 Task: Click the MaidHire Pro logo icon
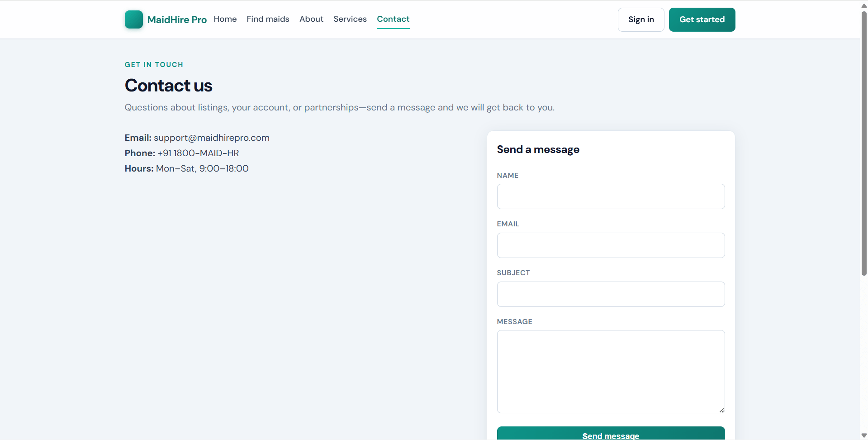click(133, 19)
